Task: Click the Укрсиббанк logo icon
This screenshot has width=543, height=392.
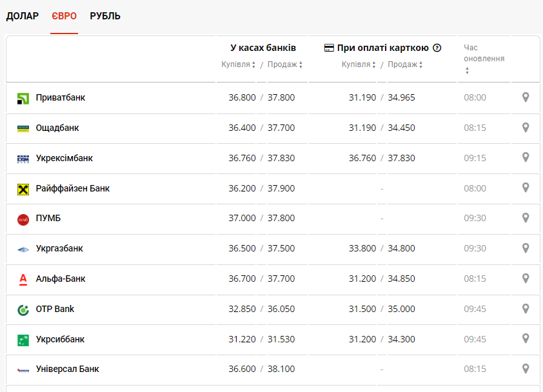Action: (x=23, y=340)
